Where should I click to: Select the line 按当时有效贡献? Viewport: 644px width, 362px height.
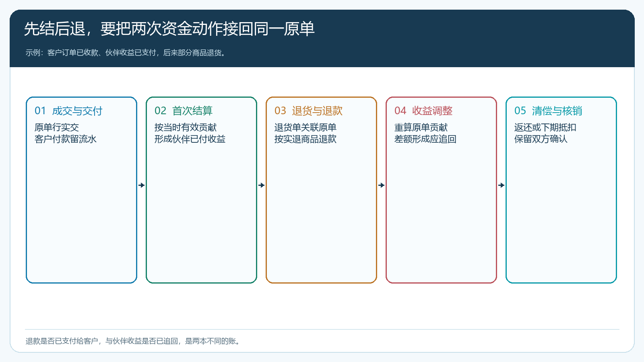tap(186, 128)
